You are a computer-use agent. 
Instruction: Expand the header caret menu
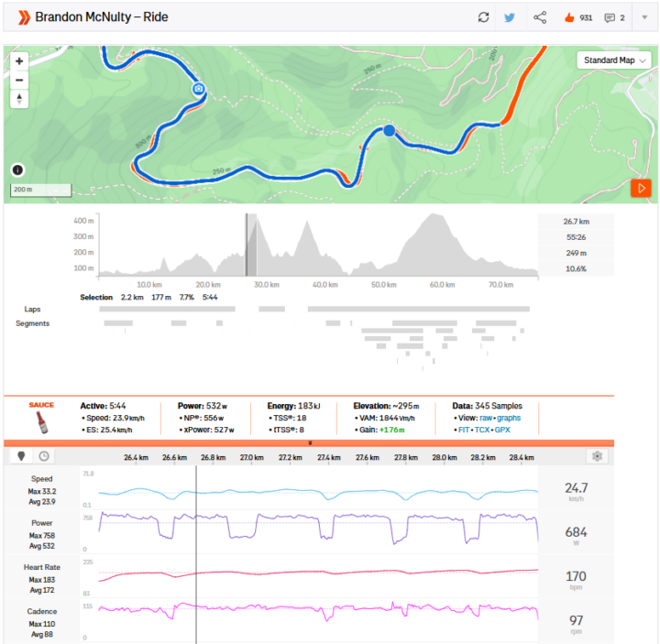pyautogui.click(x=644, y=17)
